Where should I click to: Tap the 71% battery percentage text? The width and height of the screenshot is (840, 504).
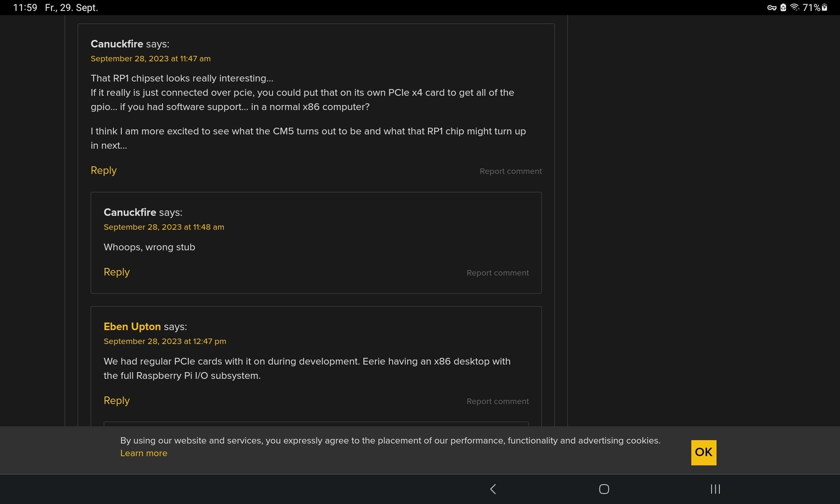(x=811, y=7)
